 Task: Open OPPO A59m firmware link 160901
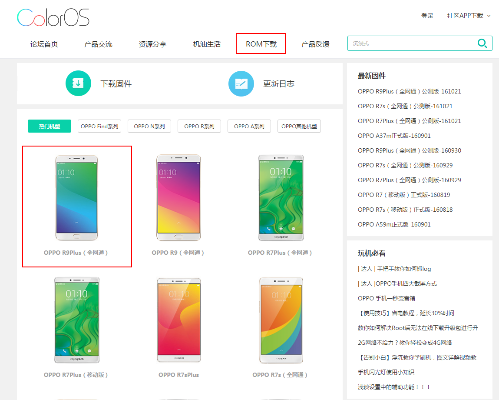tap(394, 224)
